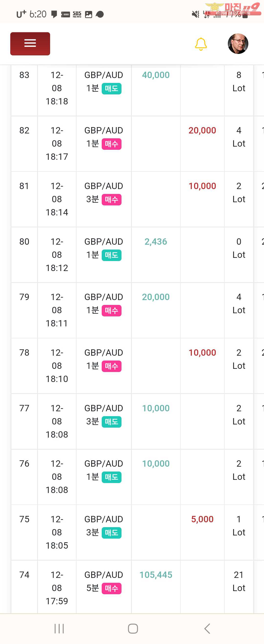Tap the 매도 badge in row 75
The height and width of the screenshot is (644, 264).
111,533
